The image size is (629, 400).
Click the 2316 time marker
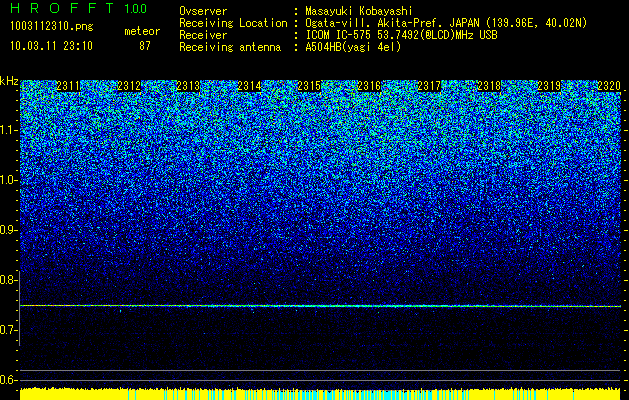[369, 86]
